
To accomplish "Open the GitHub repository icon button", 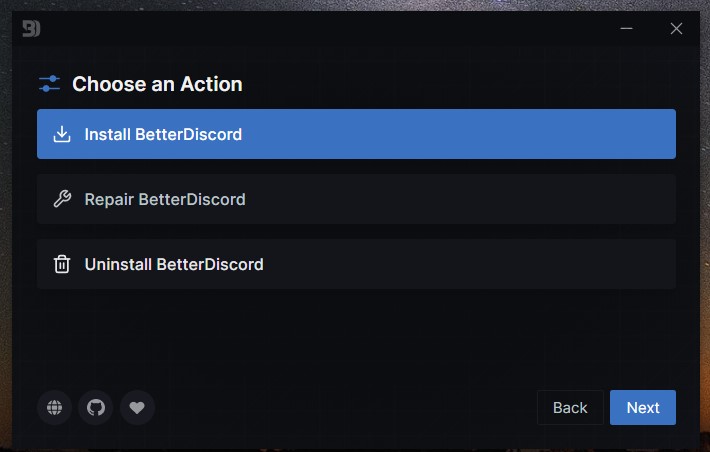I will tap(96, 408).
